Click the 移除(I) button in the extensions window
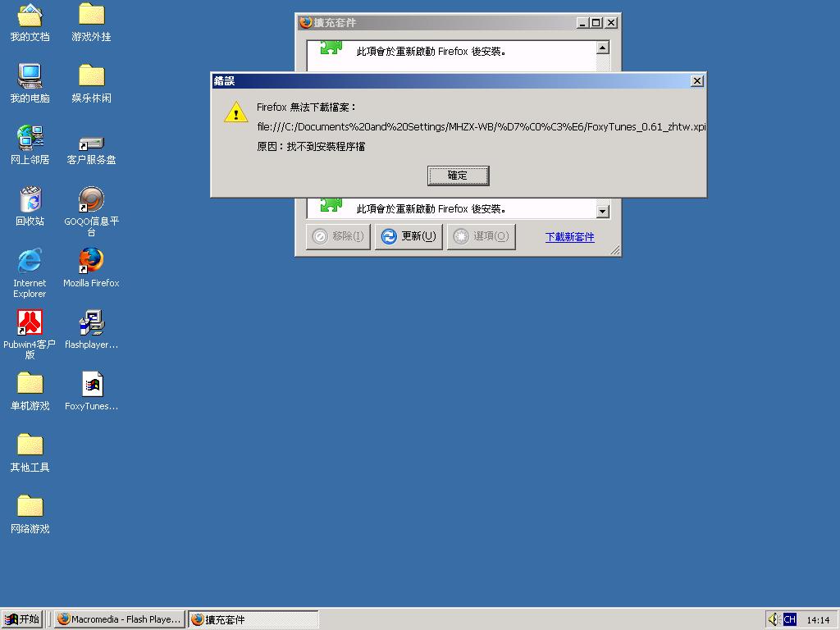Screen dimensions: 840x630 point(338,236)
